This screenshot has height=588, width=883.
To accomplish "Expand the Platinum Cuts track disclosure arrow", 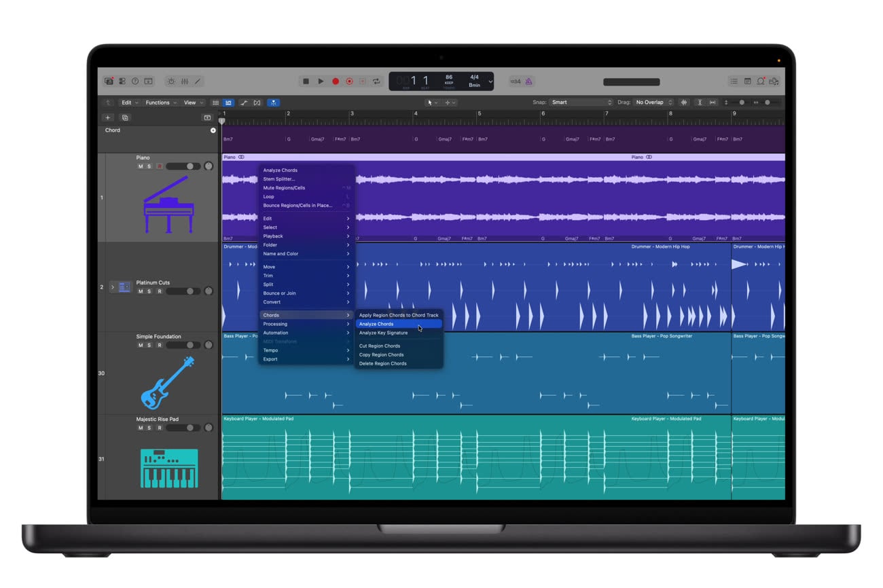I will (113, 287).
